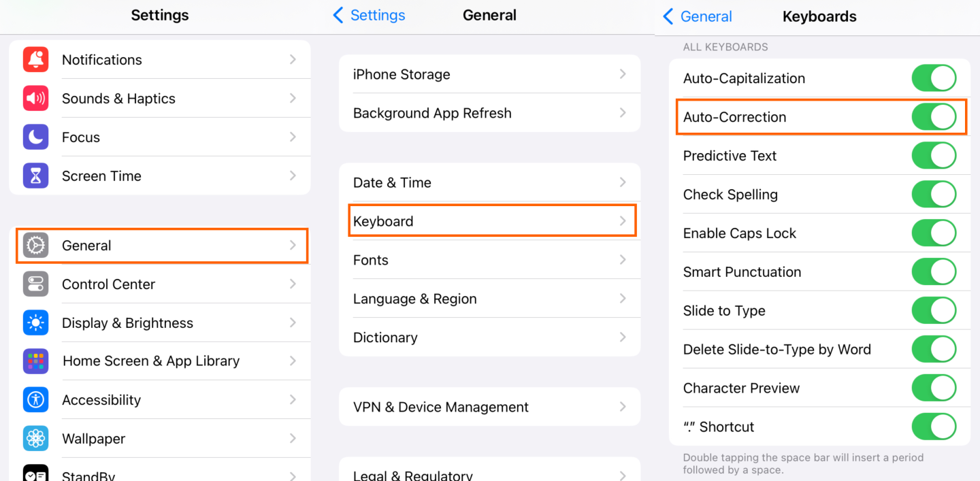
Task: Open VPN & Device Management
Action: [489, 406]
